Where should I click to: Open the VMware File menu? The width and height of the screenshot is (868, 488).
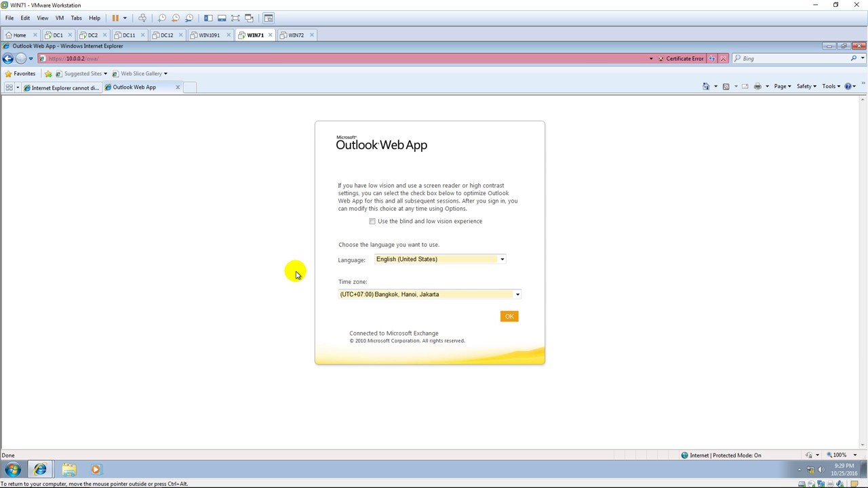click(x=9, y=18)
